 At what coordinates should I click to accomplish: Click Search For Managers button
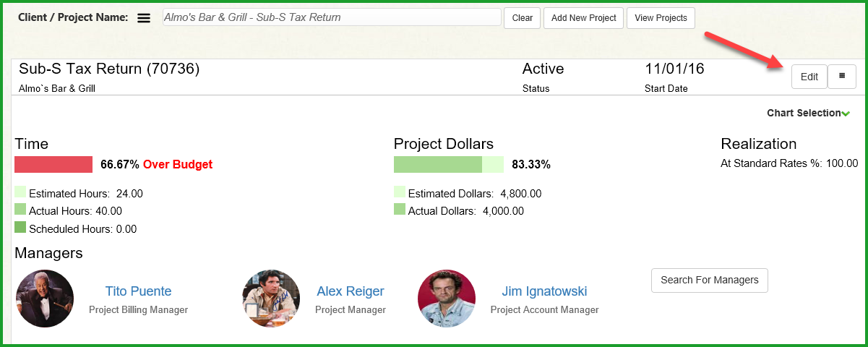pos(709,280)
